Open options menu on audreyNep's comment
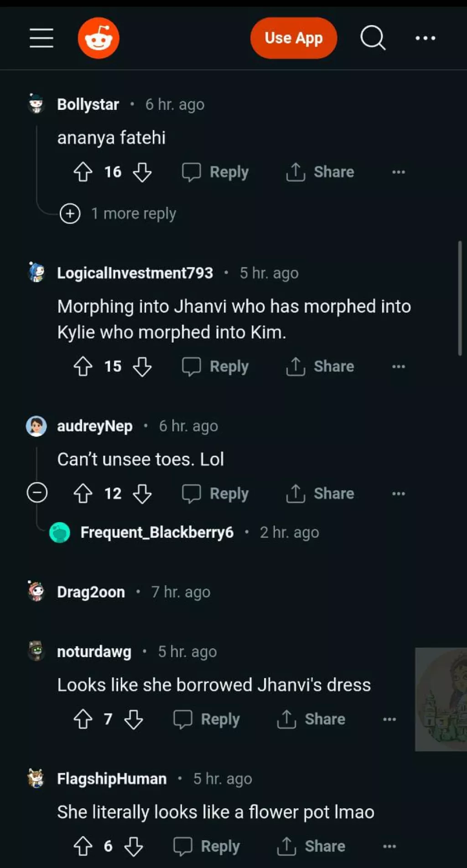 point(399,494)
